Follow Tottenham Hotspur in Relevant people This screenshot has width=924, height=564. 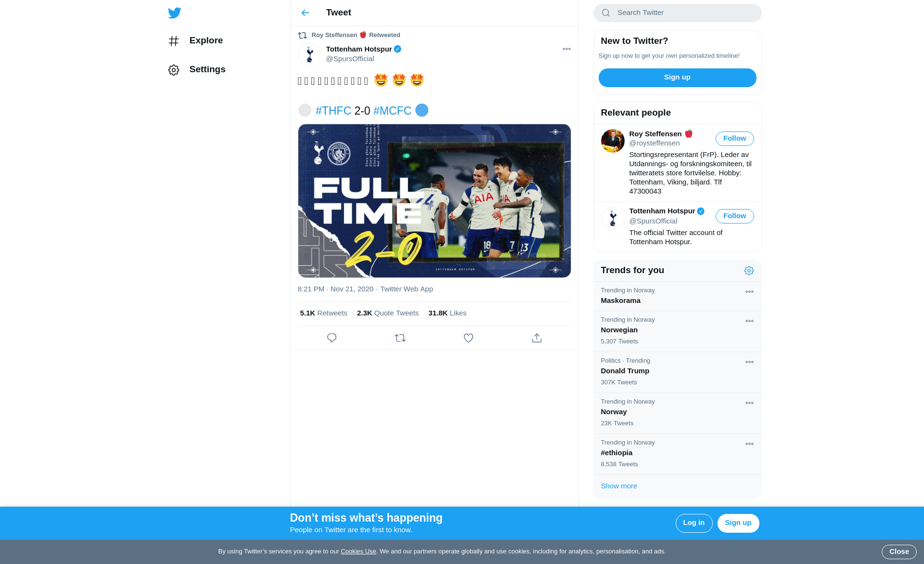[734, 216]
